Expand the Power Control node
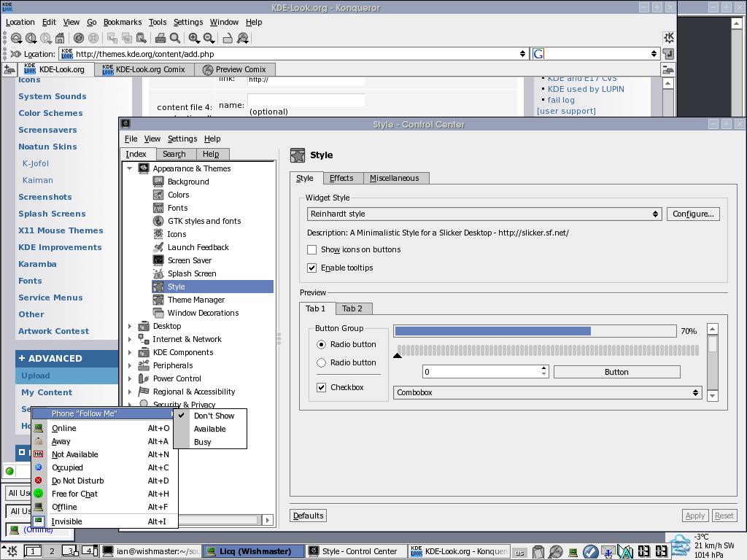The width and height of the screenshot is (747, 560). [x=130, y=378]
